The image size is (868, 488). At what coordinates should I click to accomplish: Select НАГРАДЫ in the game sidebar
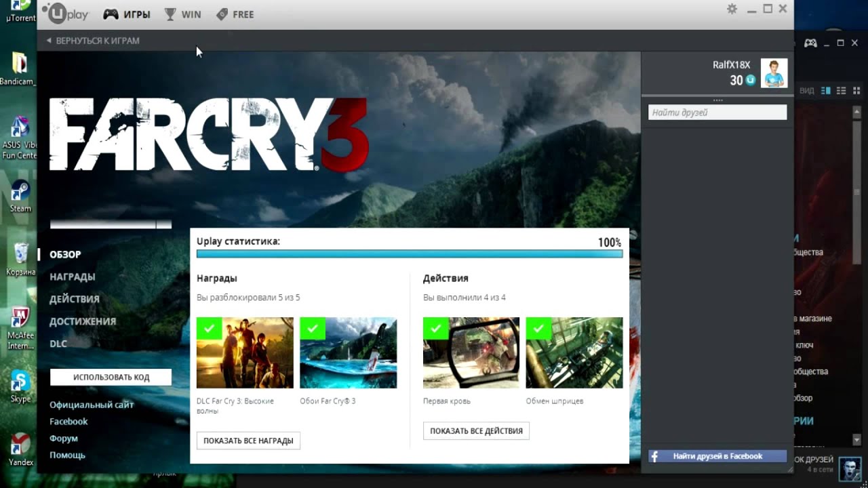72,277
